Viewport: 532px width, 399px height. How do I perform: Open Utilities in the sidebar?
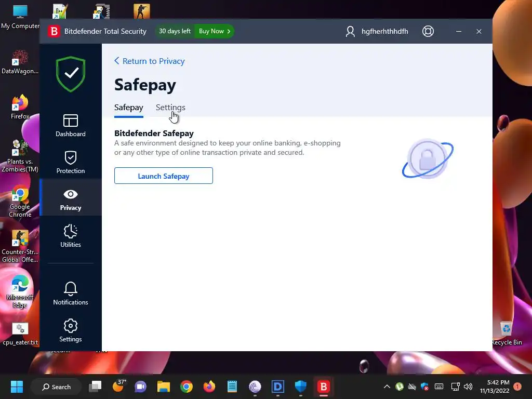click(71, 236)
